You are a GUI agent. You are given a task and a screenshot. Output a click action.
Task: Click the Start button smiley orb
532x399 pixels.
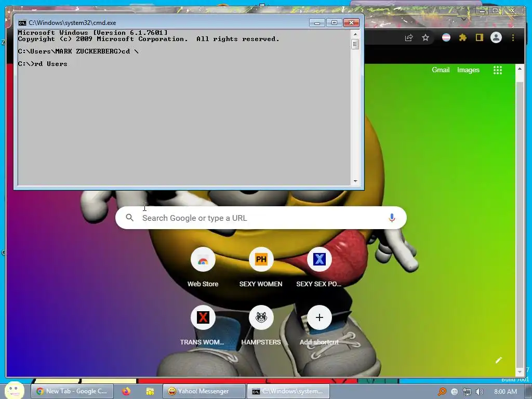point(14,390)
